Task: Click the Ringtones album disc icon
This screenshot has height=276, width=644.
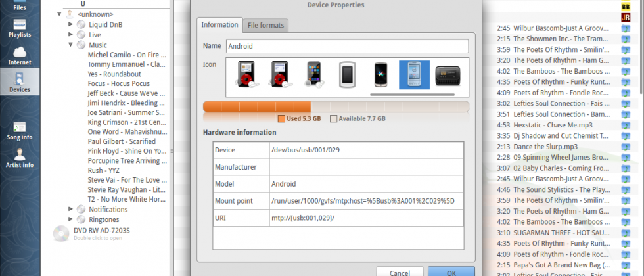Action: 81,219
